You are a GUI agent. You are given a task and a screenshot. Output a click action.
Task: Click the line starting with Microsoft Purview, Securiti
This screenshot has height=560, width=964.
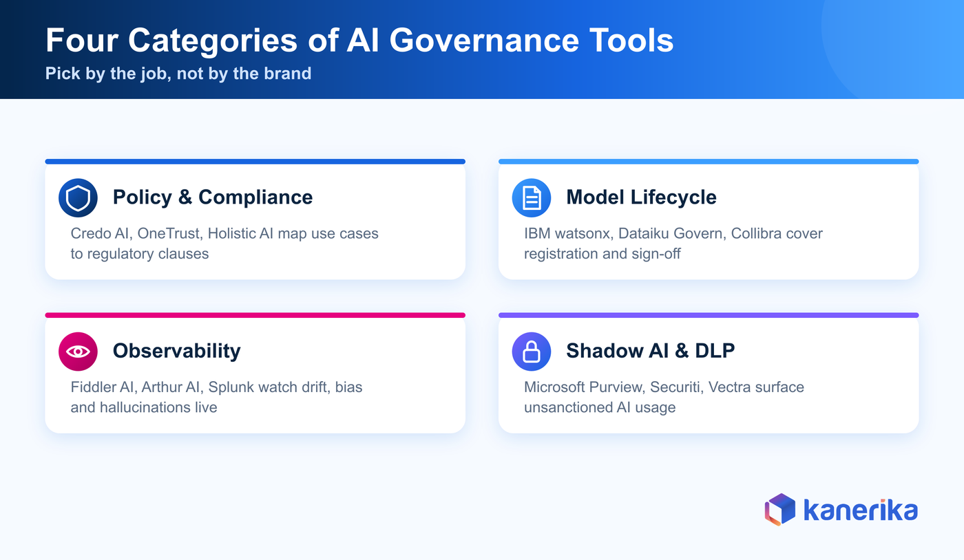(664, 387)
